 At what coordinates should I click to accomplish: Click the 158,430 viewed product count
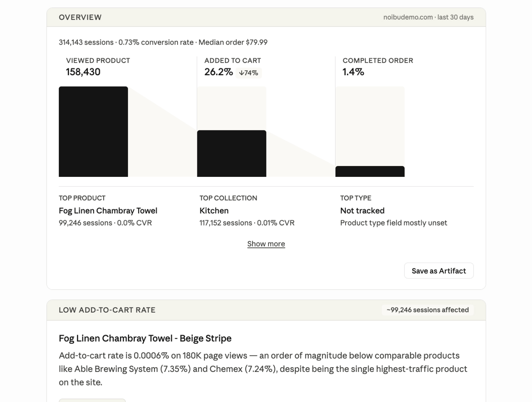(83, 72)
